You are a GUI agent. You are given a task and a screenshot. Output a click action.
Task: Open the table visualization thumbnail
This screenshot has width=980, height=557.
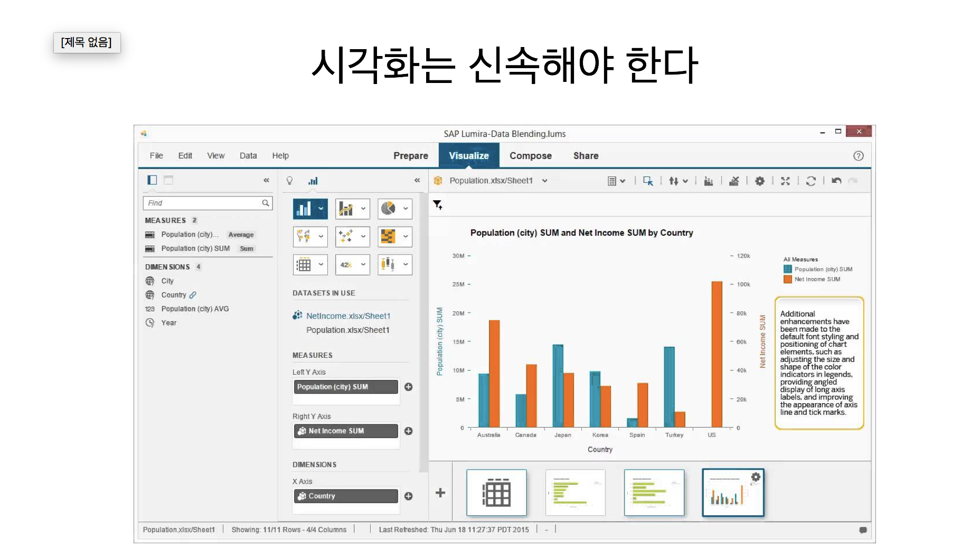click(496, 493)
